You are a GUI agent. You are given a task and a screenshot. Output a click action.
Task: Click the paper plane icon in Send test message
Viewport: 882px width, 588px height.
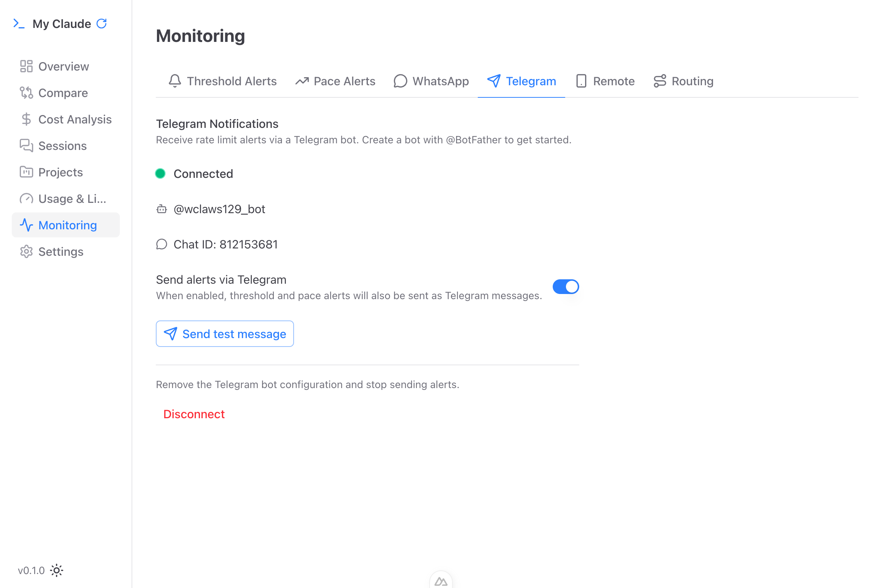pyautogui.click(x=171, y=334)
